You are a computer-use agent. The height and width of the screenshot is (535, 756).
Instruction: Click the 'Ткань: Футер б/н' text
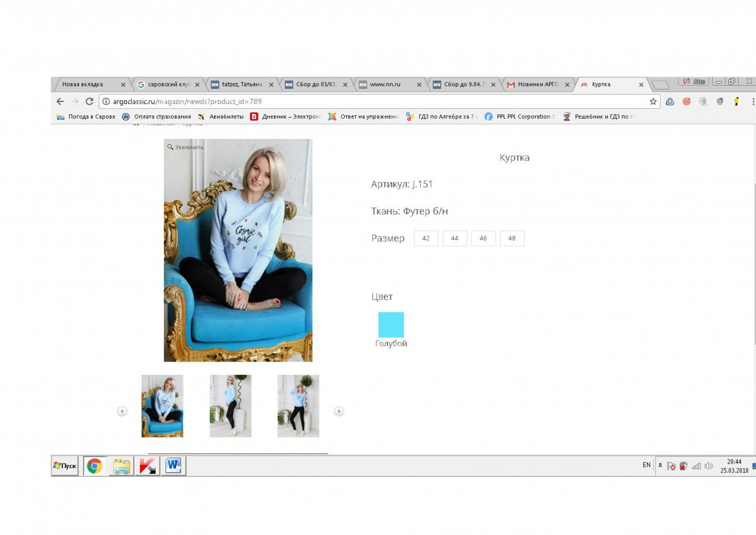[x=409, y=211]
